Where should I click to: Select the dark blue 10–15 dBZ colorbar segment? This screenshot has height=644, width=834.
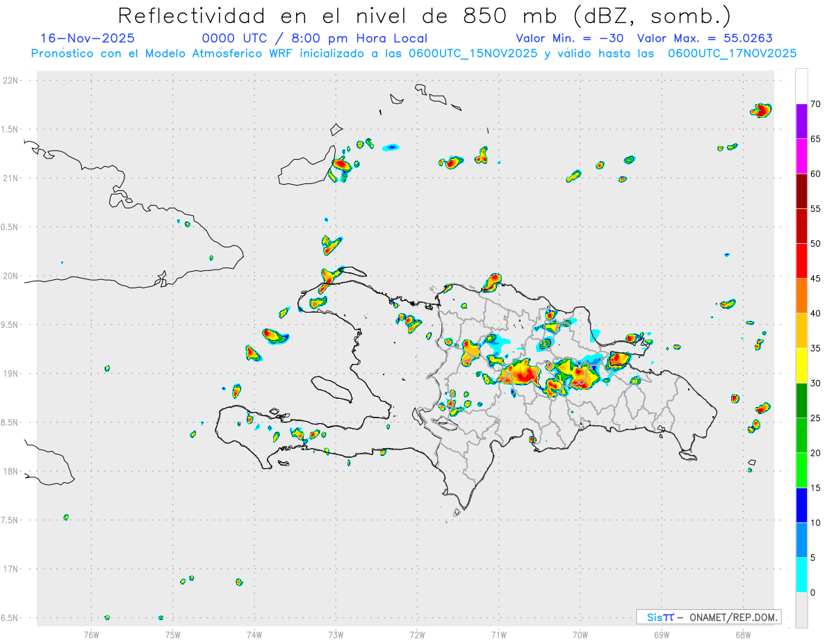[x=801, y=505]
